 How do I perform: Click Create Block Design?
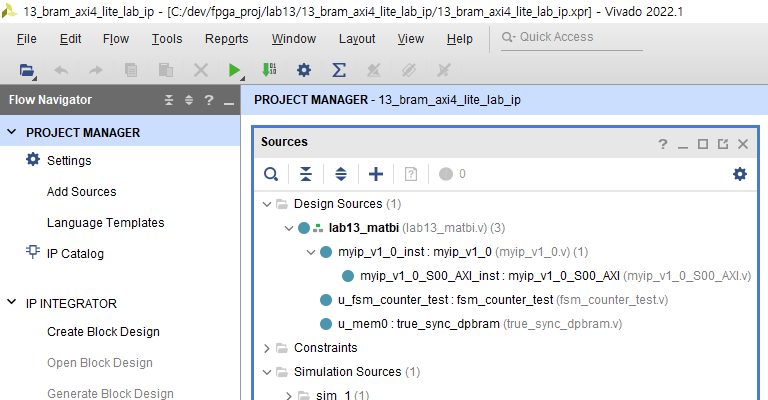103,331
